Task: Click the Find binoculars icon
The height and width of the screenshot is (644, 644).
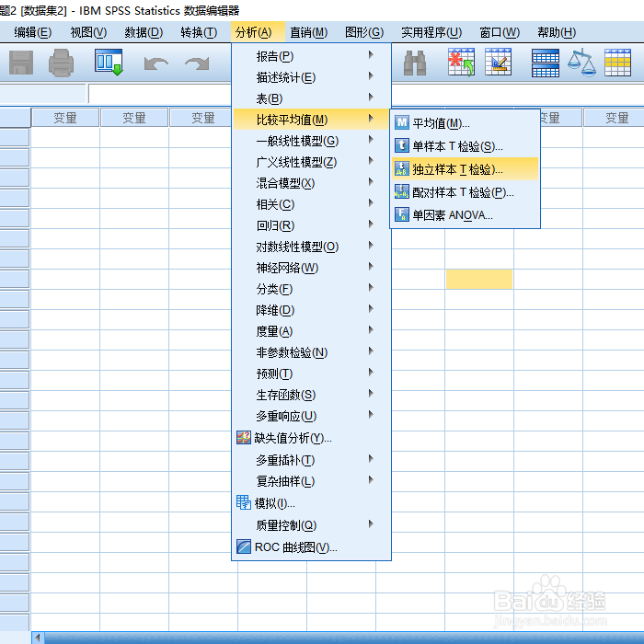Action: click(415, 63)
